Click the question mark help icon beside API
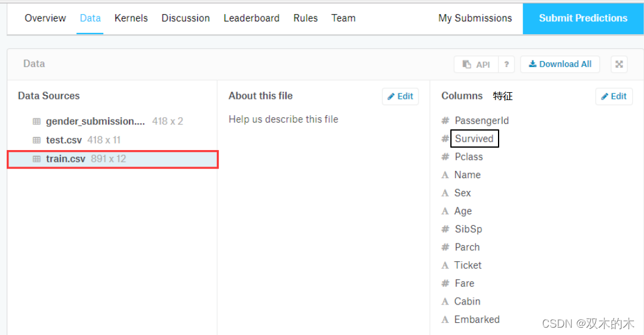This screenshot has width=644, height=335. click(506, 64)
